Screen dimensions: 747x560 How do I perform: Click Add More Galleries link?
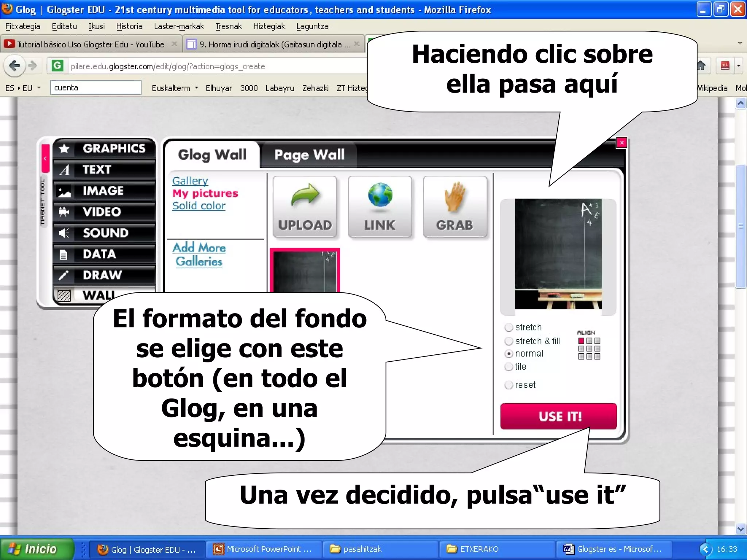(199, 254)
